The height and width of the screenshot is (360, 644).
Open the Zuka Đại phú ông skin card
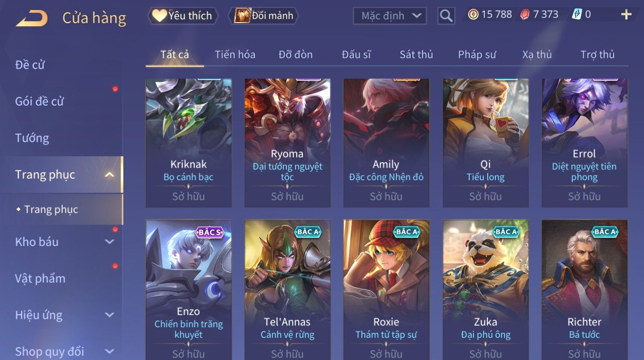(486, 290)
